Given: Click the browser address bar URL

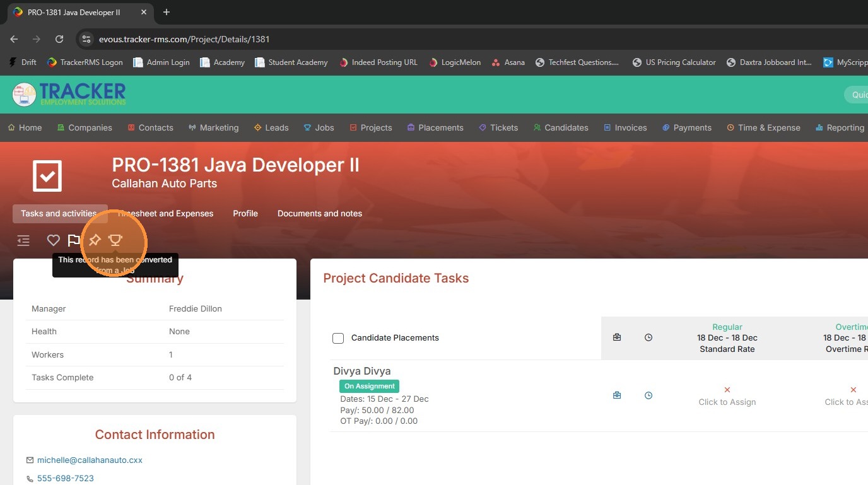Looking at the screenshot, I should [x=184, y=39].
